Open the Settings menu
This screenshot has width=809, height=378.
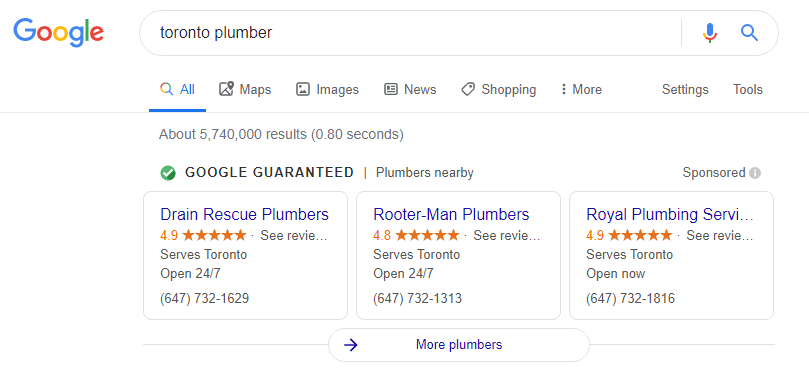click(x=685, y=90)
